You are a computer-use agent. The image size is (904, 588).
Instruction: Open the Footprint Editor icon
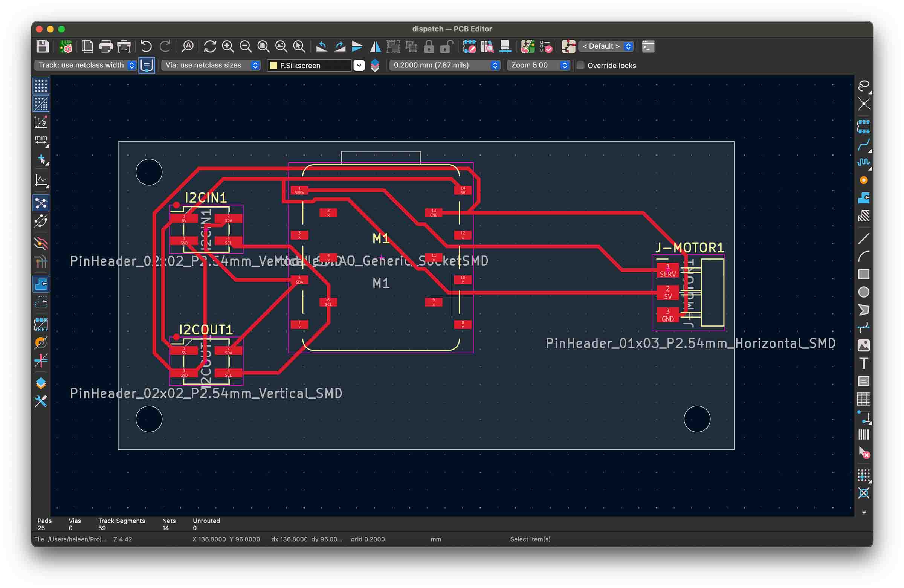click(469, 47)
